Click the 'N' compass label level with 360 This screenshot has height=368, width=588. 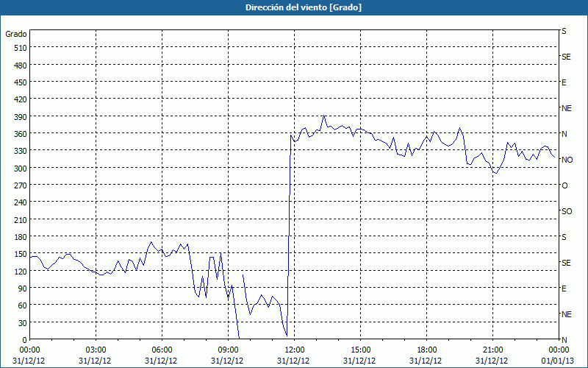coord(564,134)
